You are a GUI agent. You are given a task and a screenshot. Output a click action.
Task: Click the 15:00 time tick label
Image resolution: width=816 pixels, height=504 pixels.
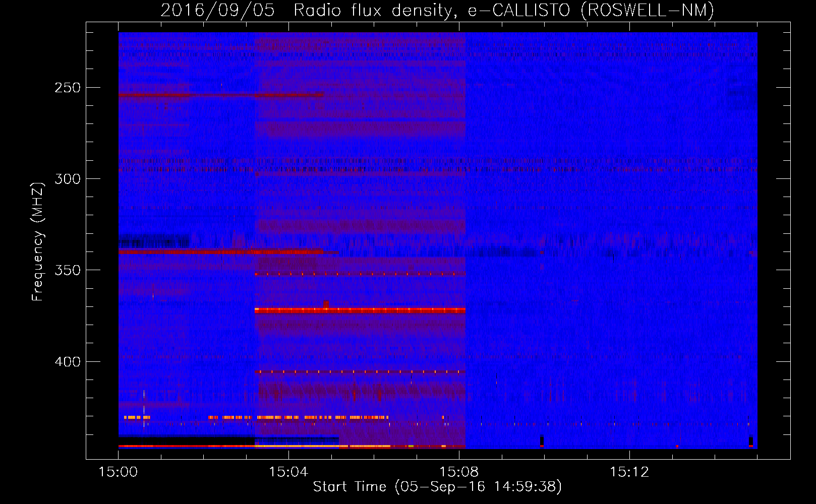118,472
